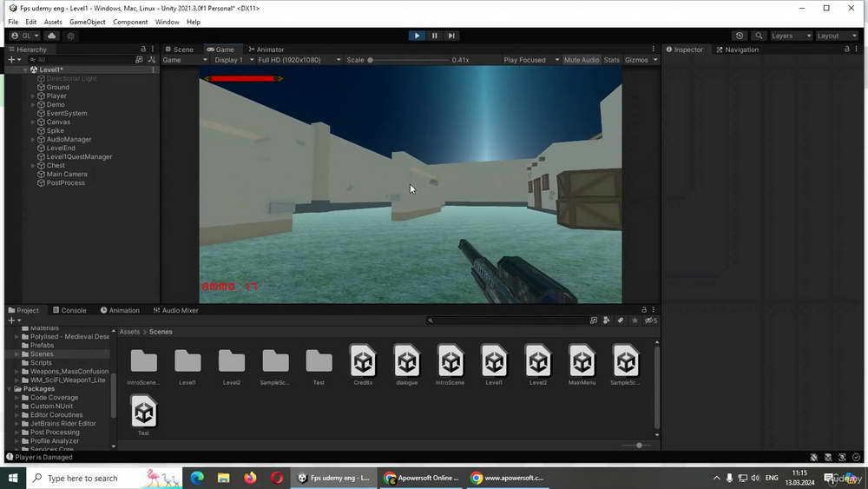
Task: Open the Play Focused dropdown
Action: [531, 60]
